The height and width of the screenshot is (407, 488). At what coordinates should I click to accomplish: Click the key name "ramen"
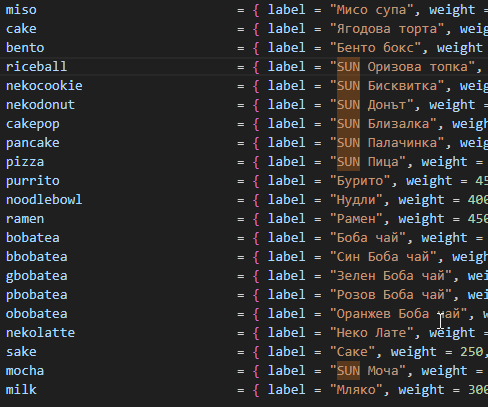(x=25, y=219)
